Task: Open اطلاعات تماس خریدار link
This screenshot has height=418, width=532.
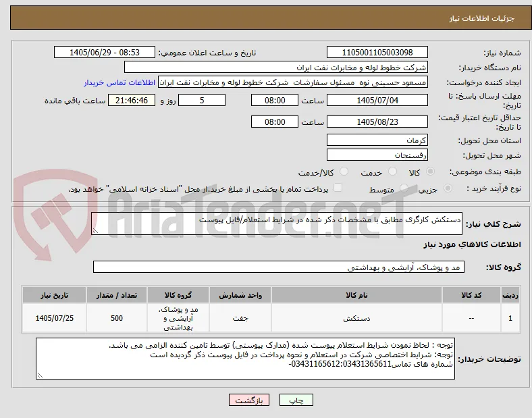Action: click(x=119, y=82)
